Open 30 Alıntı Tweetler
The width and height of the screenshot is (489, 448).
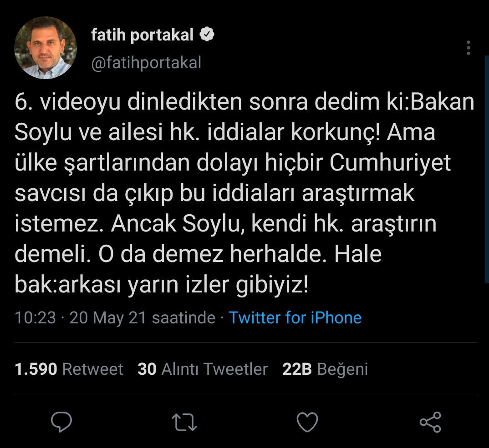point(203,369)
